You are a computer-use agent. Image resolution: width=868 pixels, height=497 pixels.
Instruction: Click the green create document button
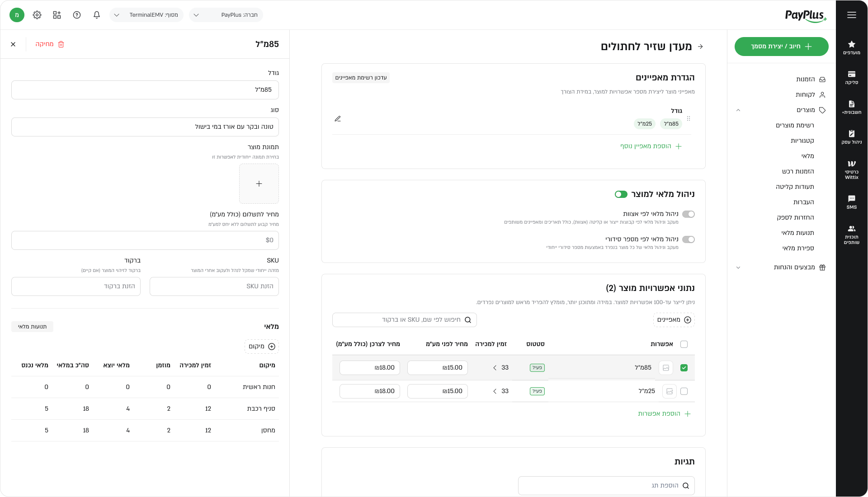781,47
